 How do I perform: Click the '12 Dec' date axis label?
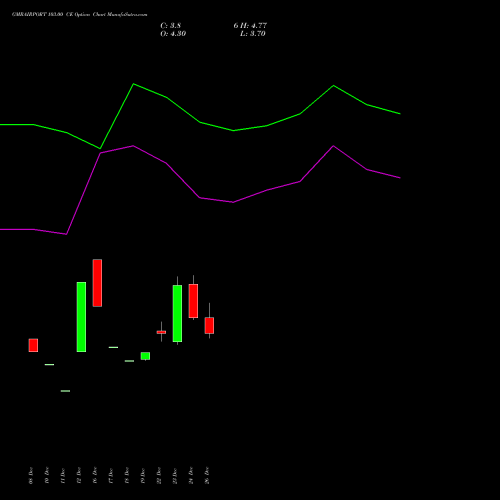click(79, 476)
